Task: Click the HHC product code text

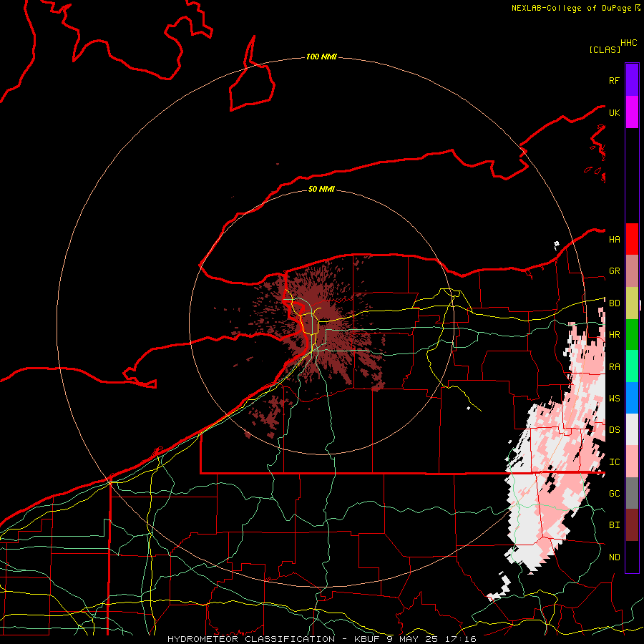Action: (x=629, y=43)
